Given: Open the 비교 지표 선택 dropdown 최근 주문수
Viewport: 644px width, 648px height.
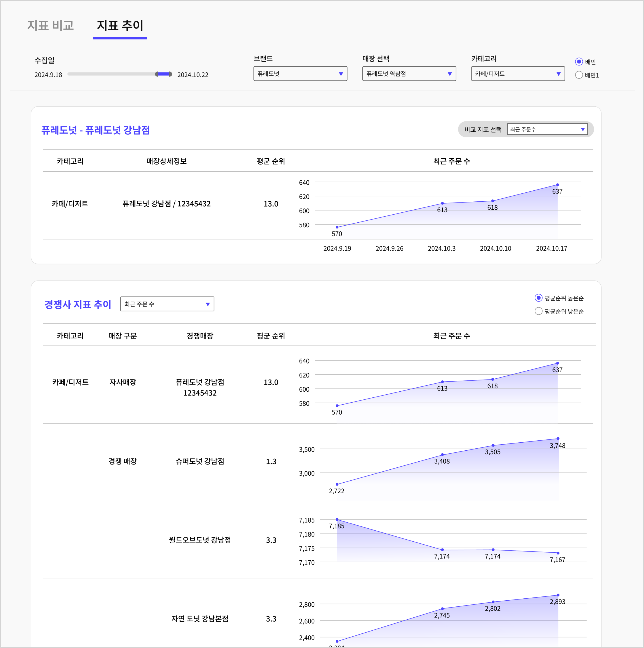Looking at the screenshot, I should (547, 129).
